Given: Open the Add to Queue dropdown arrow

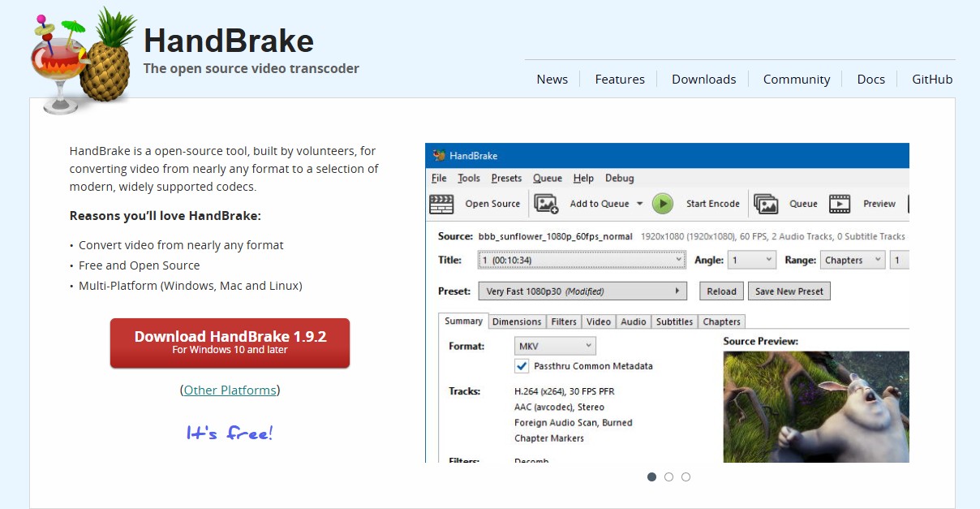Looking at the screenshot, I should (639, 204).
